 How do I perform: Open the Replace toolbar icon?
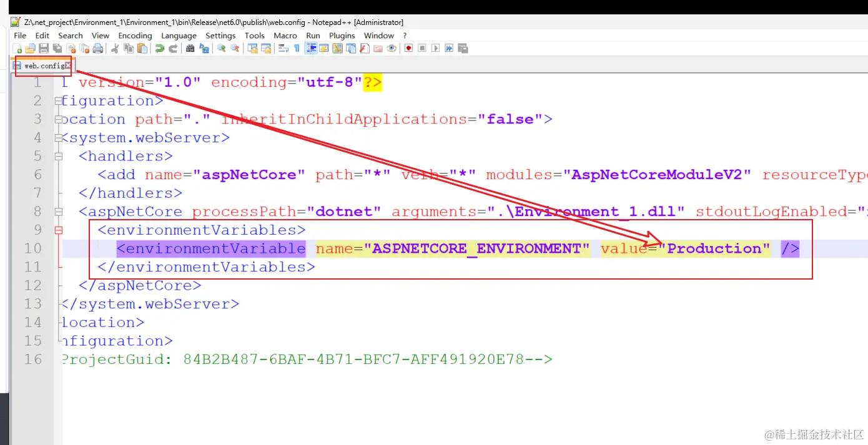(x=204, y=48)
